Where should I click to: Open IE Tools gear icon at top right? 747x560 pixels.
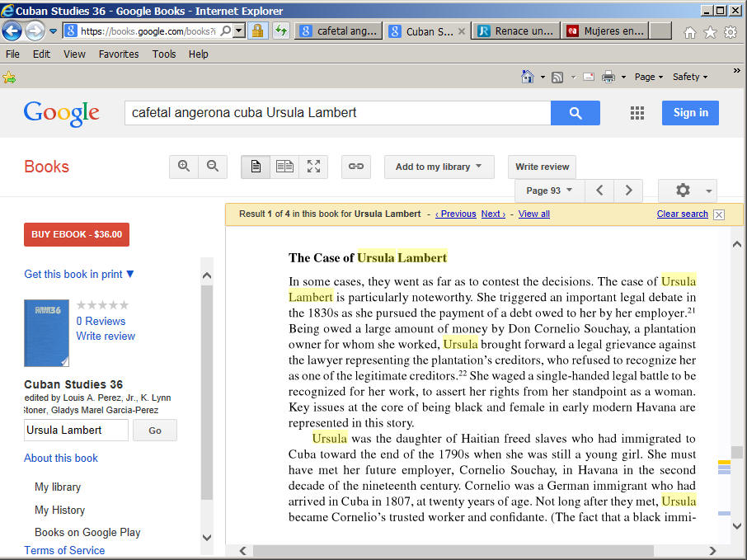point(731,32)
